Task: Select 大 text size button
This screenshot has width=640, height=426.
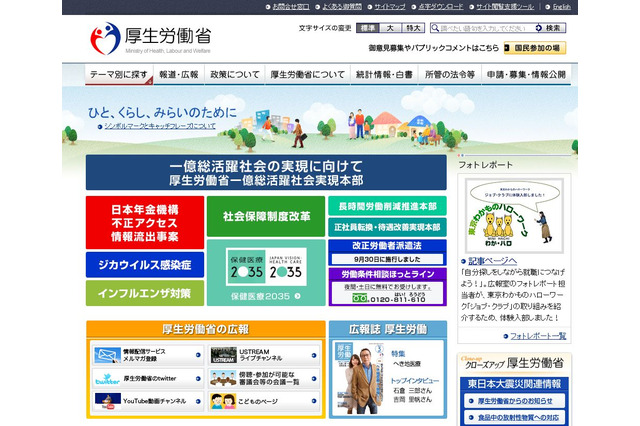Action: point(390,28)
